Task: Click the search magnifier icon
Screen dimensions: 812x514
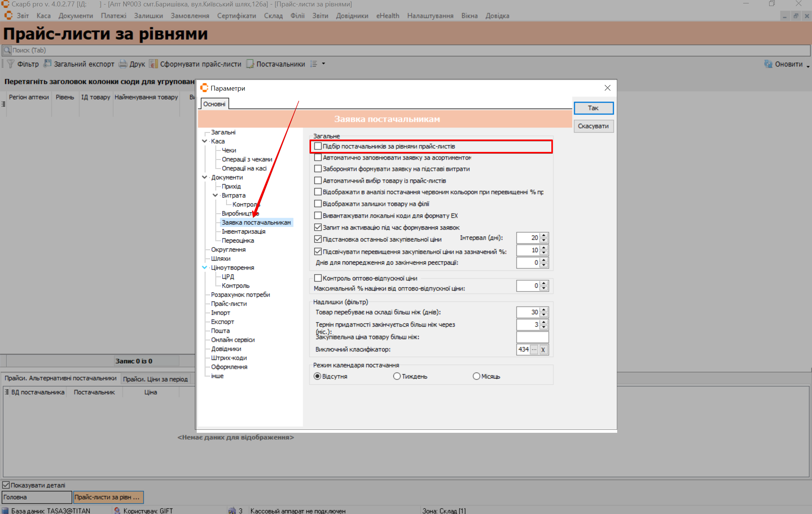Action: (x=7, y=50)
